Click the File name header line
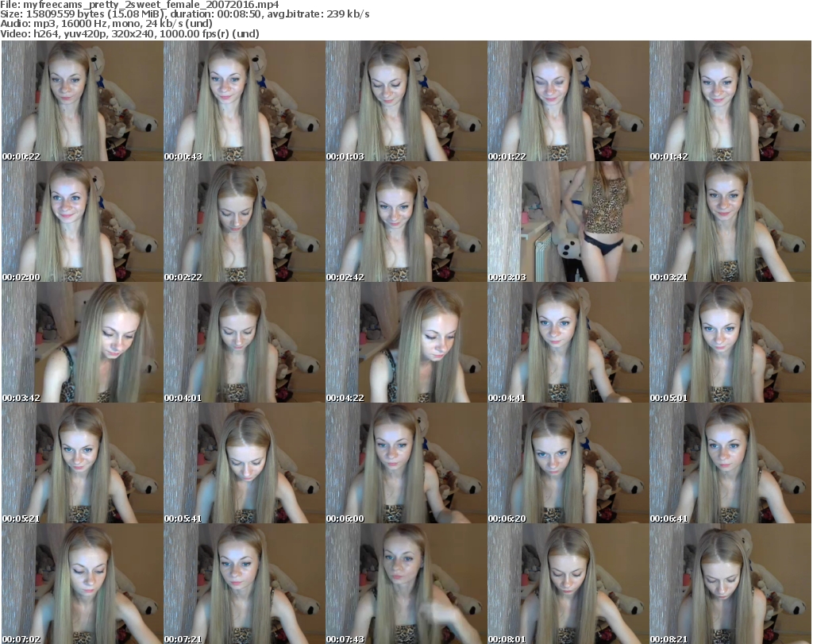813x644 pixels. pyautogui.click(x=140, y=5)
